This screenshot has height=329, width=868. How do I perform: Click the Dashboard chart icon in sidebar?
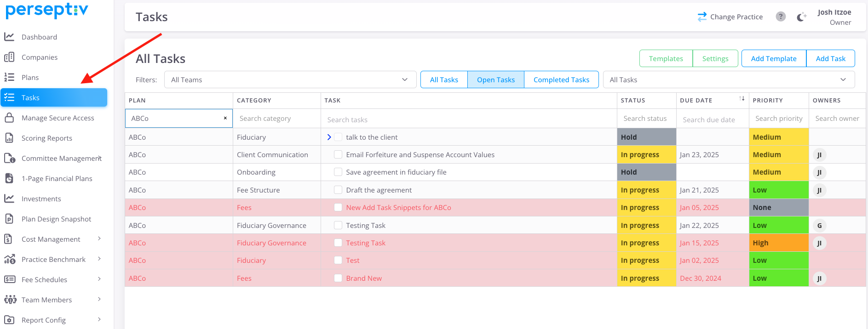(9, 37)
